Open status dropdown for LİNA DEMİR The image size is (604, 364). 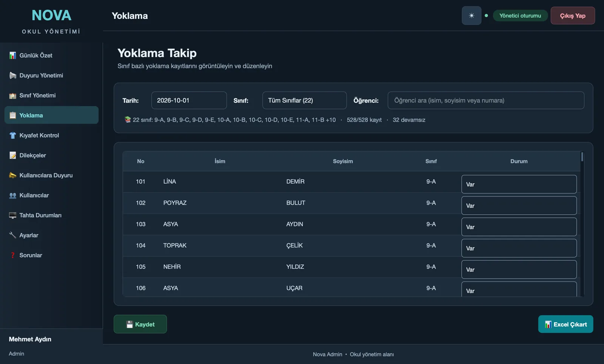pos(519,184)
